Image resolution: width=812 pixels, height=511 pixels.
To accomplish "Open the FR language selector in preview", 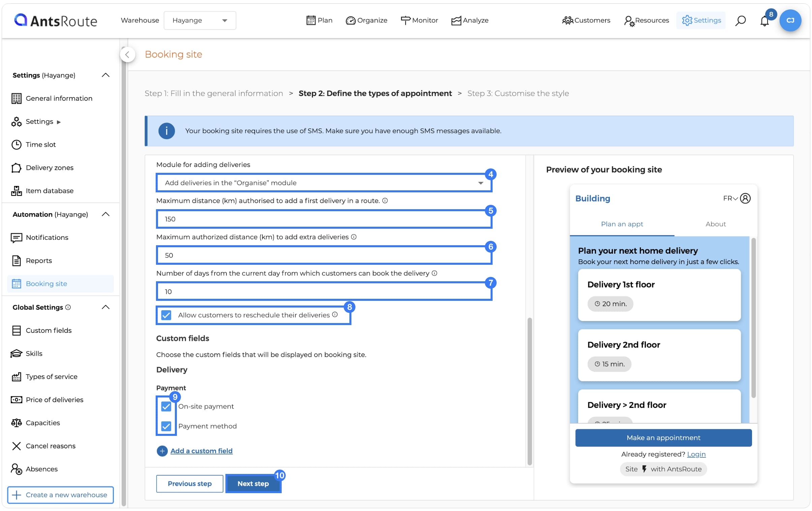I will point(730,198).
